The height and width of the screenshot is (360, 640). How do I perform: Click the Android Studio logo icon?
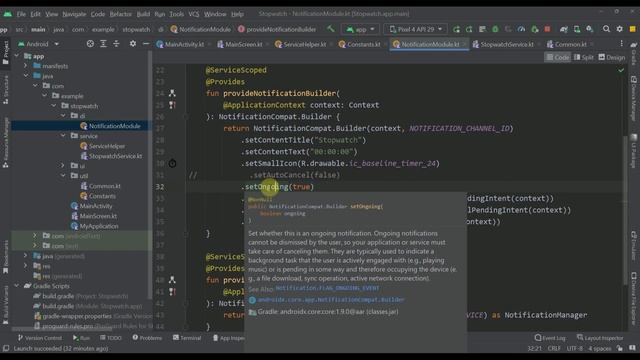tap(8, 14)
